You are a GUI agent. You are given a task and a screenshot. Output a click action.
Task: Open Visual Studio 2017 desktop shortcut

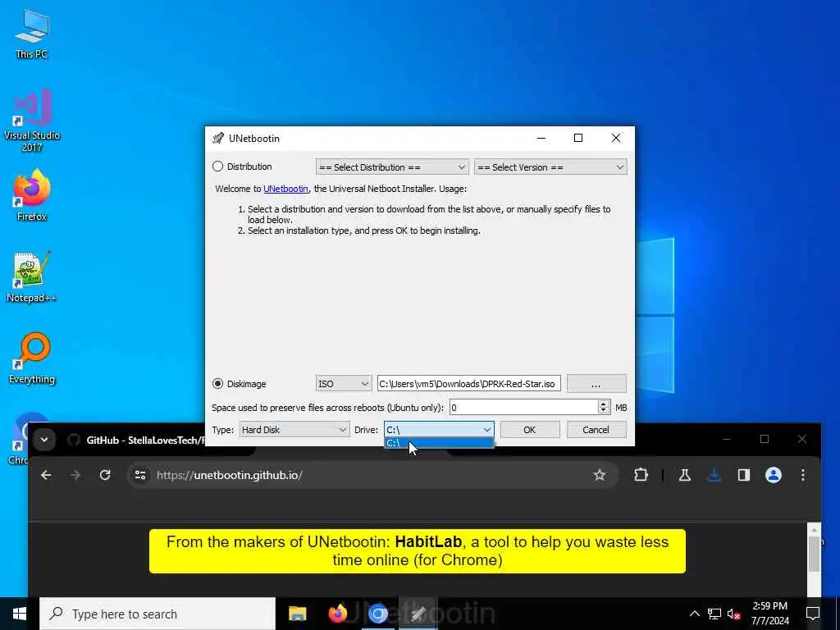point(32,121)
